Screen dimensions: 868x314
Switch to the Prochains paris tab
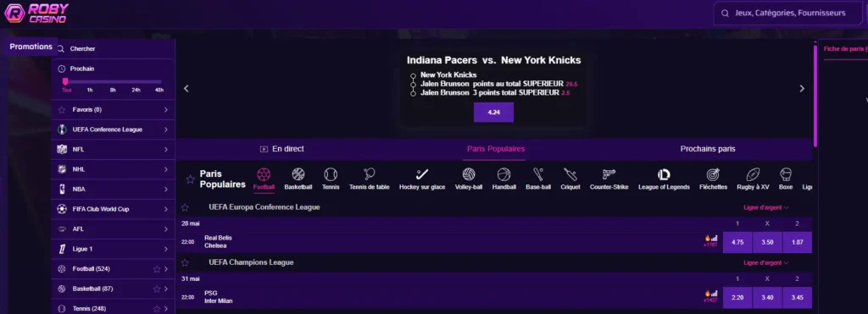coord(708,149)
